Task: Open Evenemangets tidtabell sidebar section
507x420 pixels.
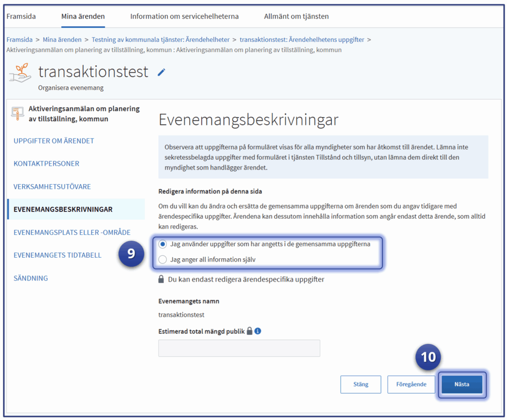Action: click(x=57, y=255)
